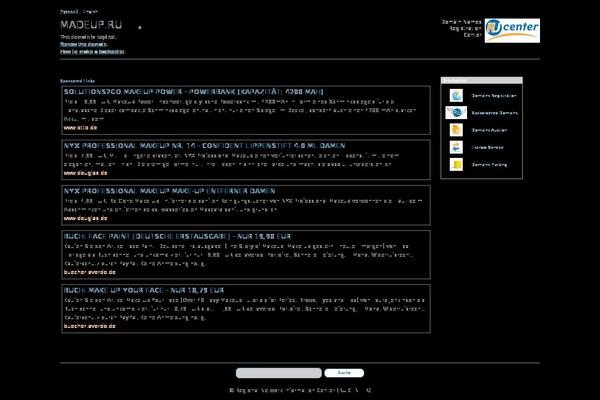Screen dimensions: 600x400
Task: Open the Registered Domains link
Action: click(495, 113)
